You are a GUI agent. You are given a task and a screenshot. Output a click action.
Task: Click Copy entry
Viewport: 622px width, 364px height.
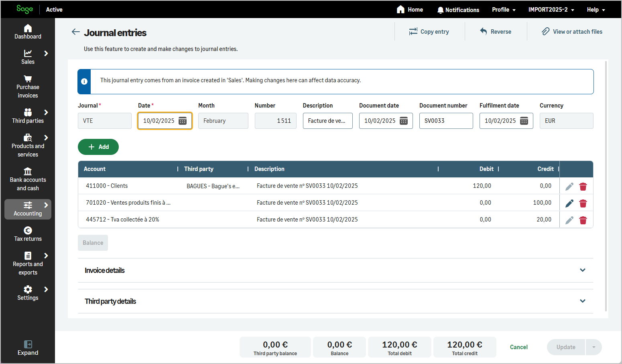429,32
